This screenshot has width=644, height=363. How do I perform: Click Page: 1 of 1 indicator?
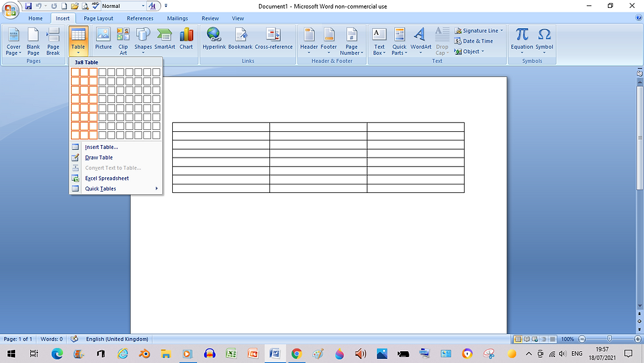tap(18, 339)
